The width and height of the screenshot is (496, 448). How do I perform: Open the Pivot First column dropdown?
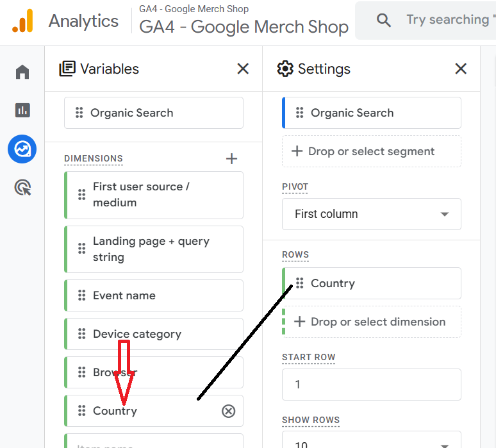[371, 214]
